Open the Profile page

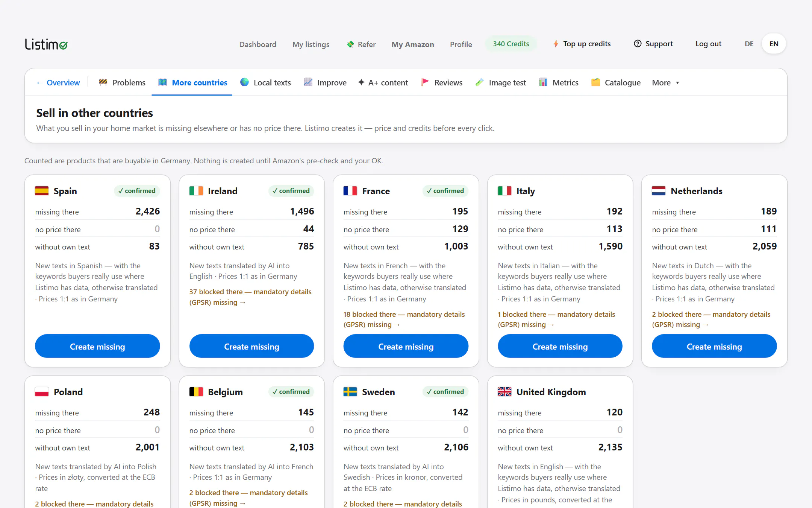[461, 44]
